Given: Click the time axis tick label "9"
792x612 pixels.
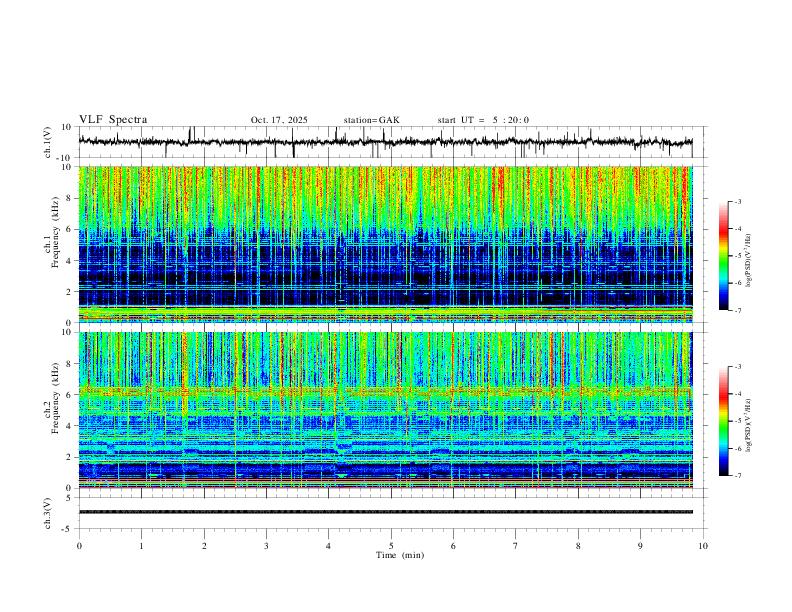Looking at the screenshot, I should point(640,546).
